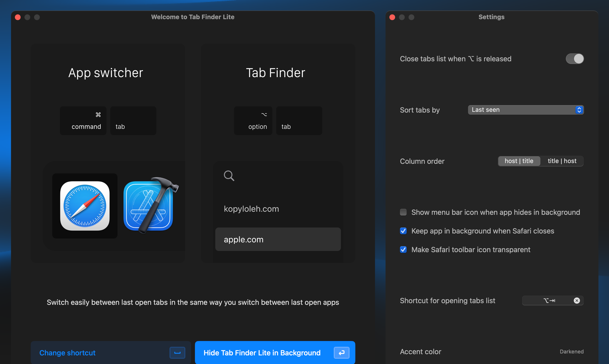Select the host | title column order
This screenshot has height=364, width=609.
pyautogui.click(x=519, y=161)
